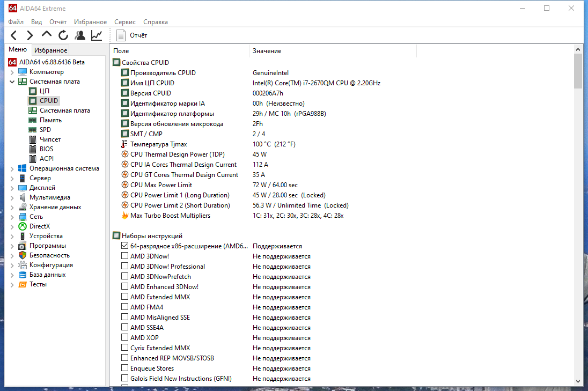Click the Windows logo icon for Операционная система
This screenshot has height=391, width=588.
point(23,168)
